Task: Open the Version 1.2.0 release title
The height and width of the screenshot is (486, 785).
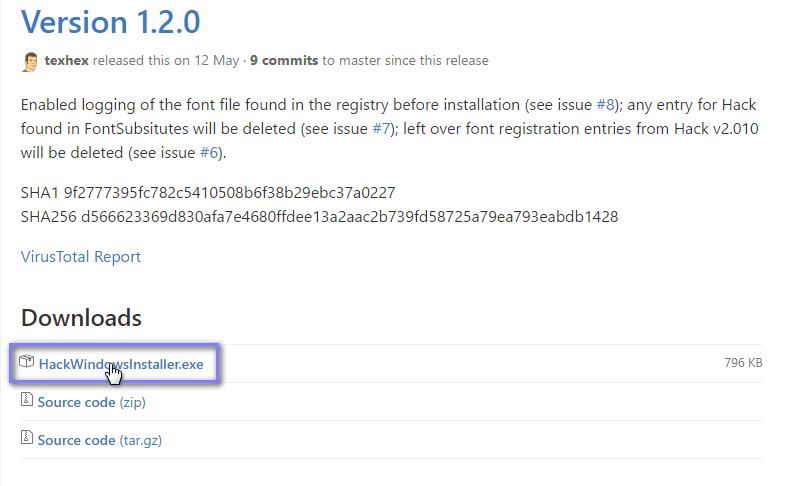Action: pyautogui.click(x=110, y=23)
